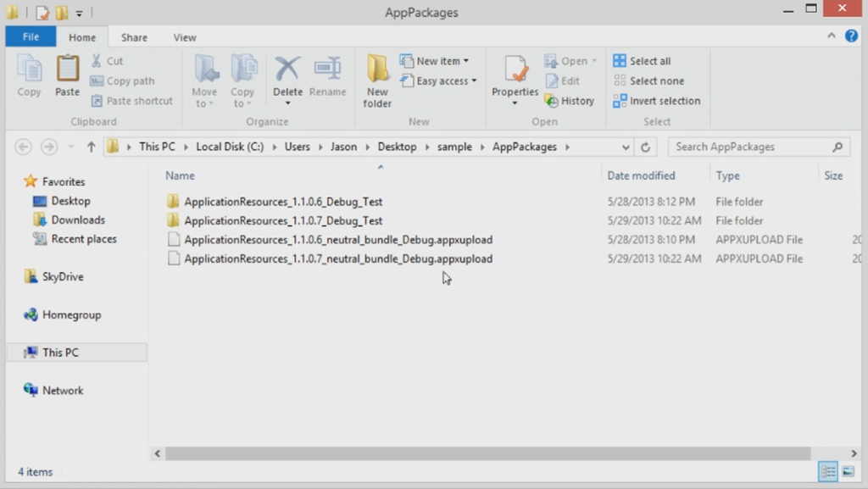Go Up one folder level
The image size is (868, 489).
(x=91, y=147)
